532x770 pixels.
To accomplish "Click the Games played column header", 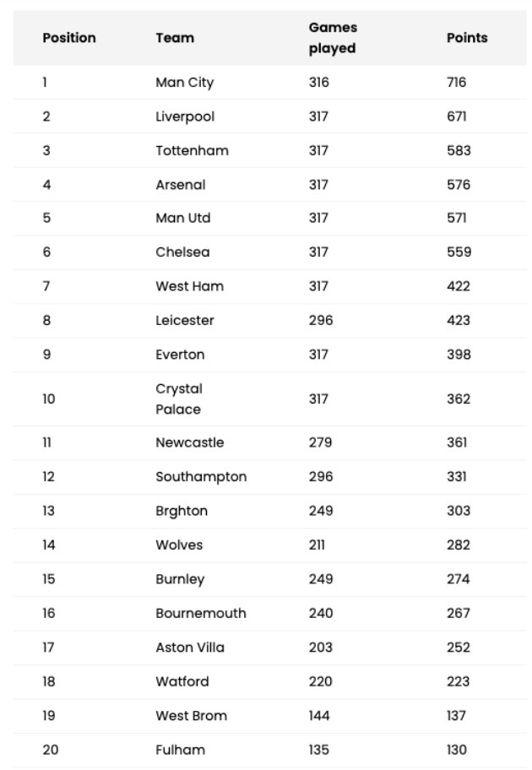I will 333,39.
